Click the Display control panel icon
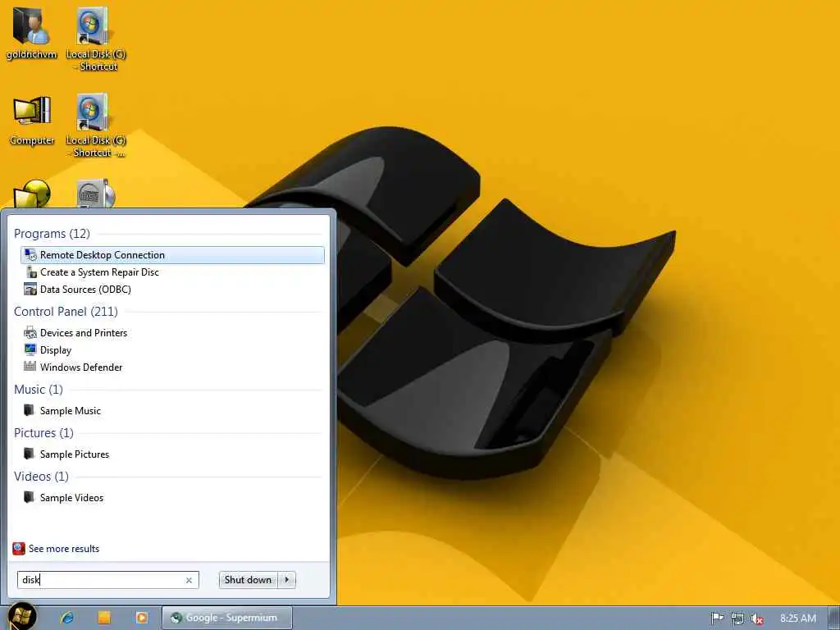The height and width of the screenshot is (630, 840). click(30, 349)
